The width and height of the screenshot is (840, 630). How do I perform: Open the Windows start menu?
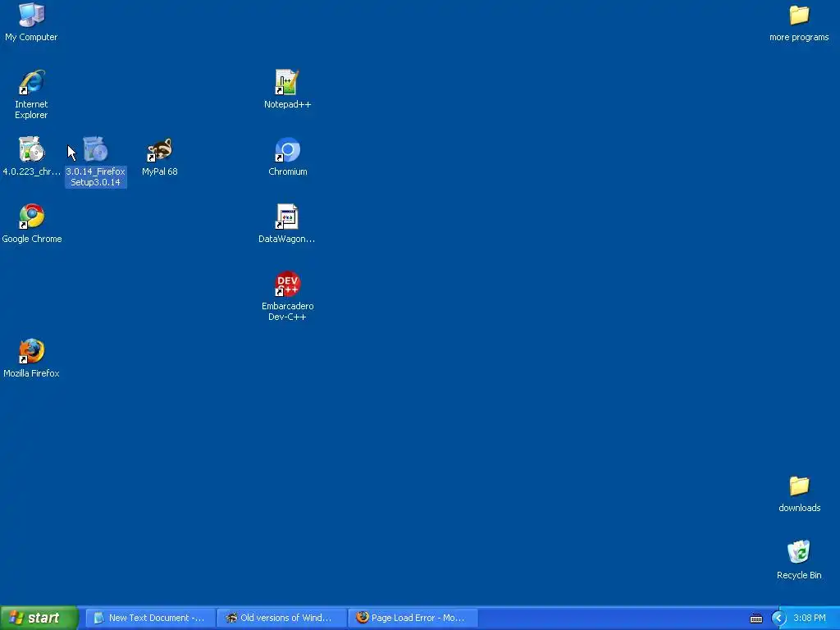pos(39,618)
